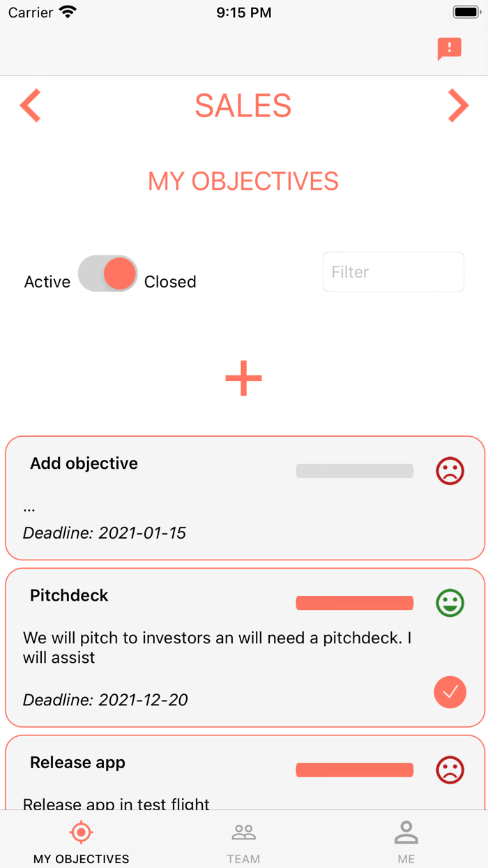Open the feedback alert message icon
This screenshot has height=868, width=488.
[450, 49]
